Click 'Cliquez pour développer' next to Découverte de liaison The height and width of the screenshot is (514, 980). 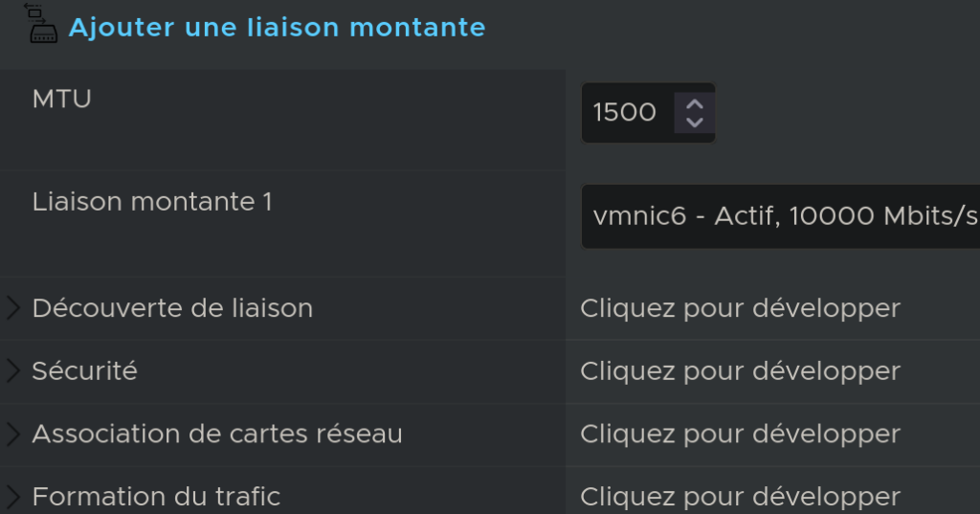(740, 308)
